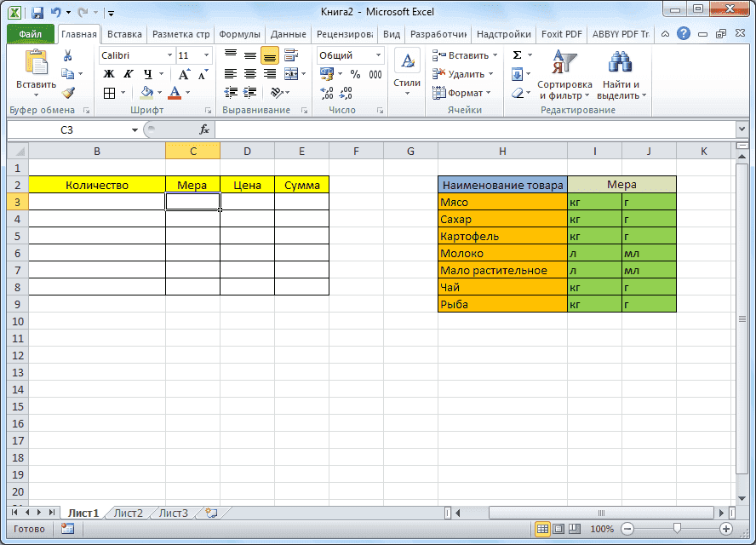Select the italic (К) formatting icon
Image resolution: width=756 pixels, height=545 pixels.
pos(129,73)
